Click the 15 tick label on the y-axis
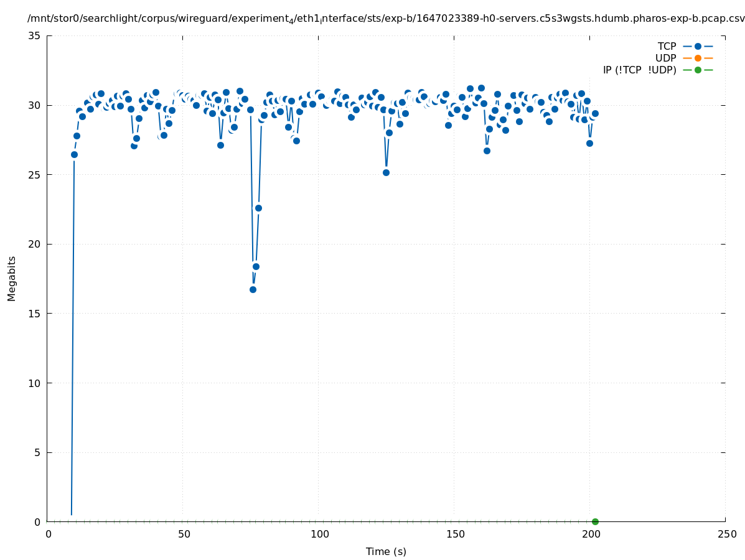Viewport: 745px width, 560px height. (x=35, y=314)
